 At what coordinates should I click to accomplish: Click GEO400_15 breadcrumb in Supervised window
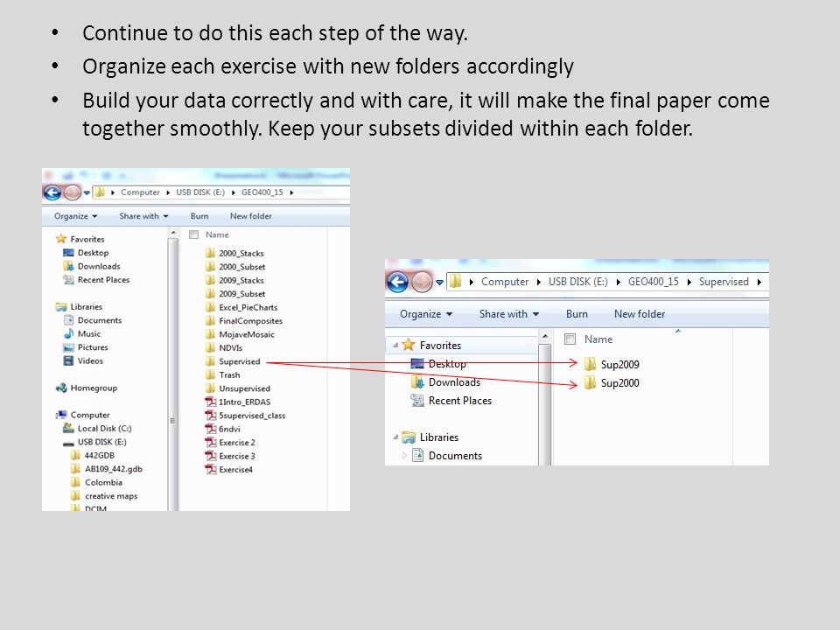click(653, 282)
